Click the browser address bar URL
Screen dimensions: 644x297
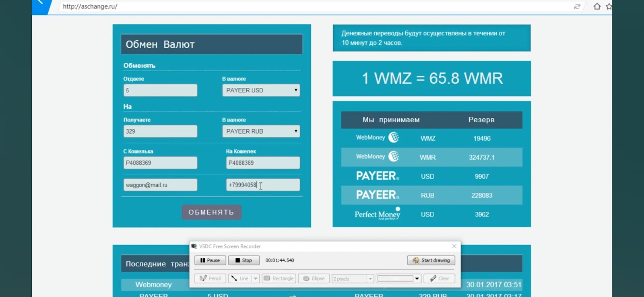[x=90, y=6]
